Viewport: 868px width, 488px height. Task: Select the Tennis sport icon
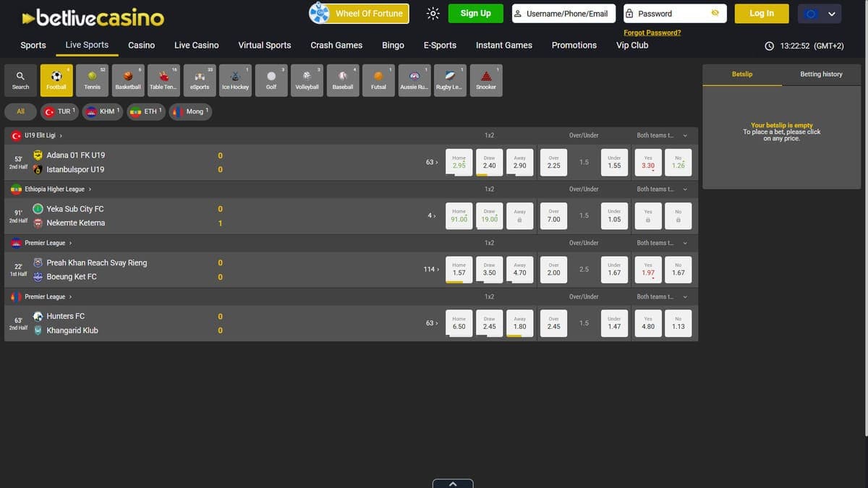92,80
